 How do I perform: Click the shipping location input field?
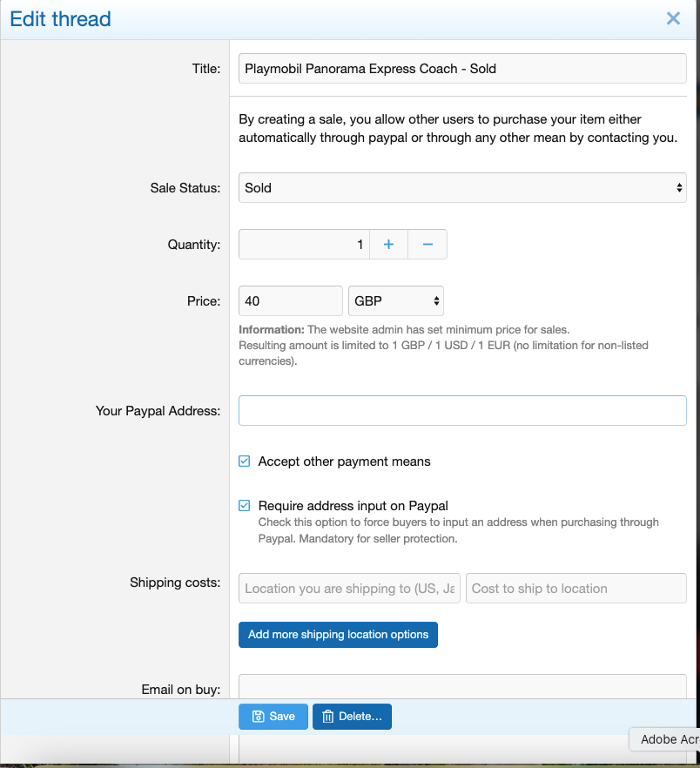[349, 589]
